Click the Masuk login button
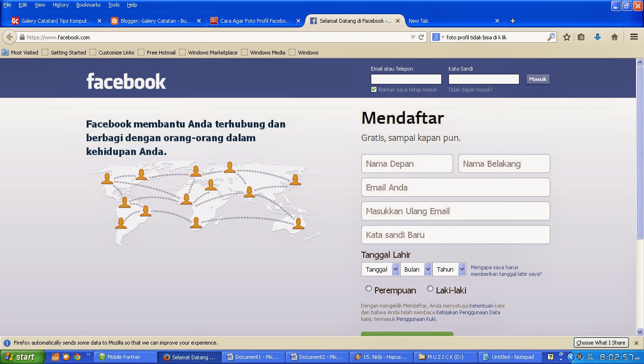644x364 pixels. point(538,79)
